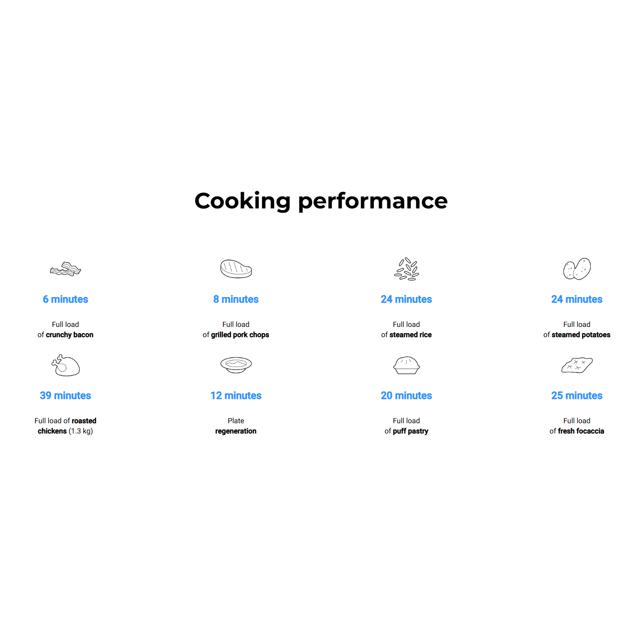Screen dimensions: 644x644
Task: Click '25 minutes' blue text
Action: click(x=577, y=396)
